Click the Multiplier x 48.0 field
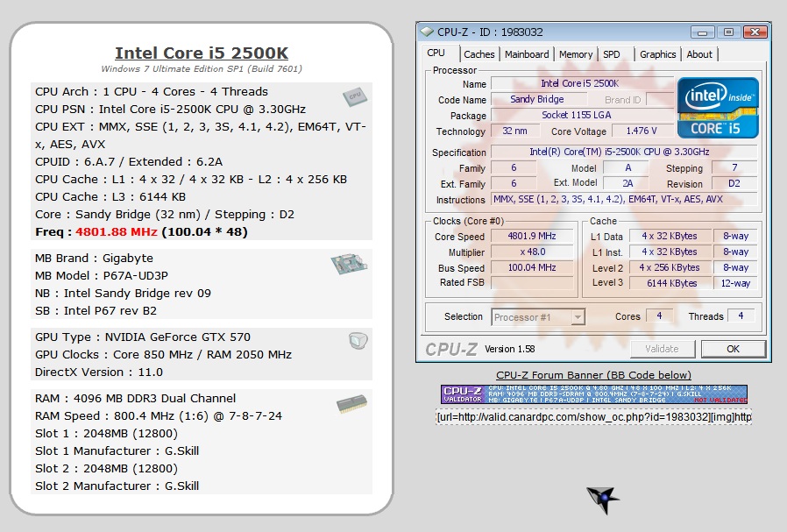 532,252
